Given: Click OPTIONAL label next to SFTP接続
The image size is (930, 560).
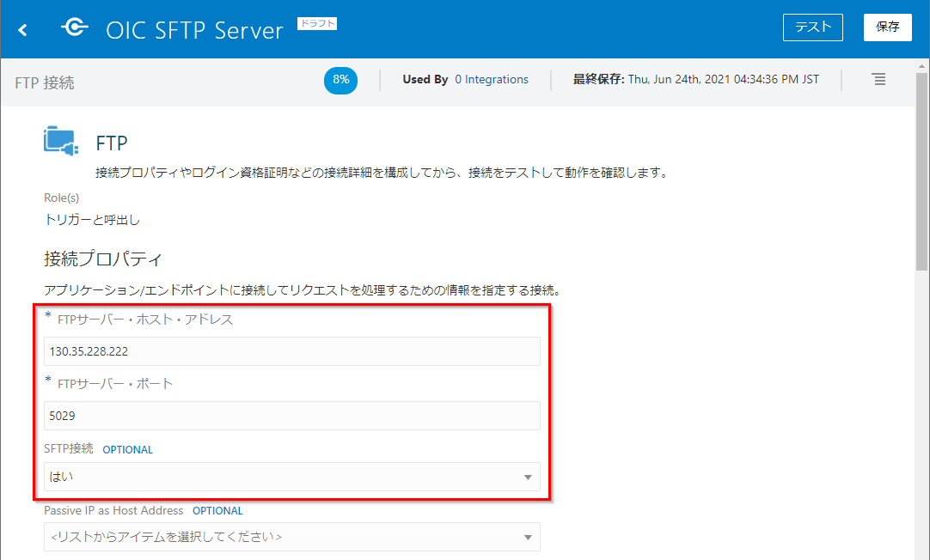Looking at the screenshot, I should 127,449.
